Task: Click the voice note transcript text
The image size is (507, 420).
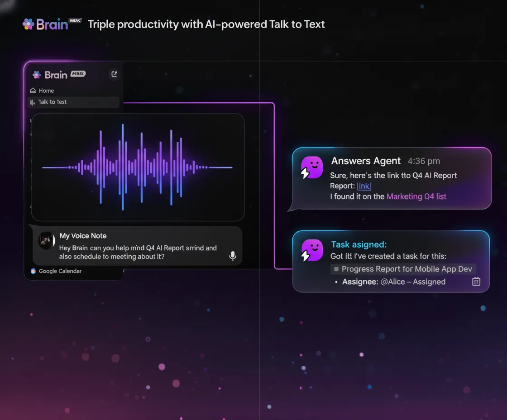Action: coord(138,252)
